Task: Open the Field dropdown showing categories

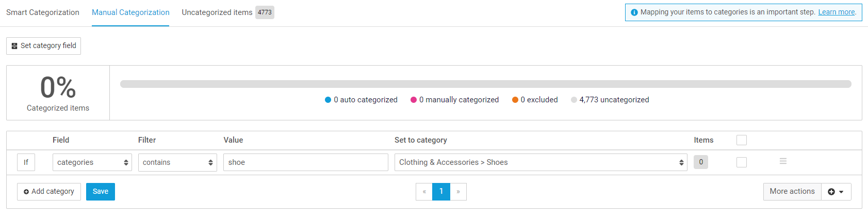Action: click(x=92, y=162)
